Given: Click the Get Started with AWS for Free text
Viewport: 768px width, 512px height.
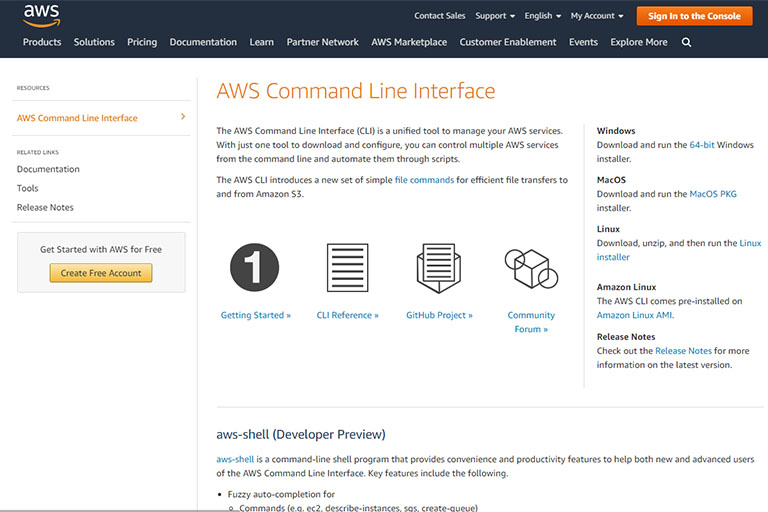Looking at the screenshot, I should coord(101,249).
